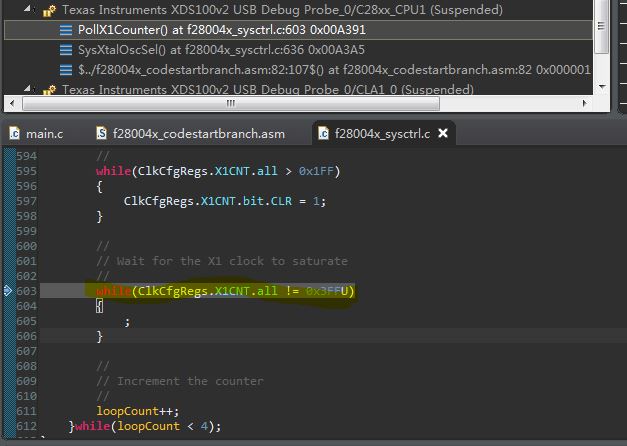Activate the f28004x_sysctrl.c tab
This screenshot has width=627, height=446.
[x=382, y=134]
